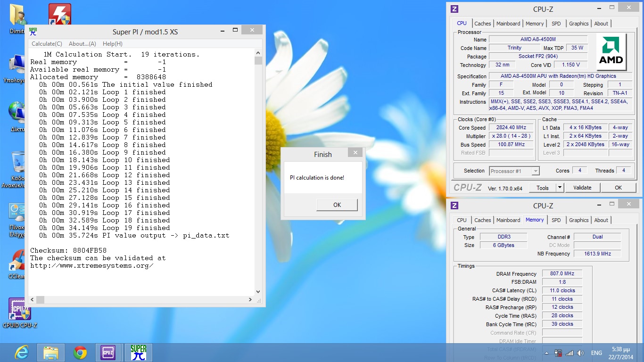Open the Processor #1 selection dropdown

click(514, 171)
